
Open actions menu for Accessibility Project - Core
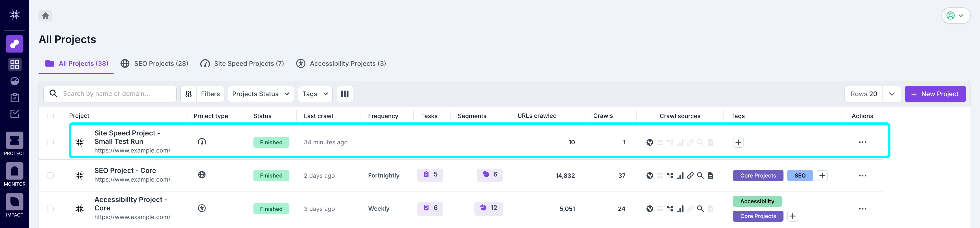(x=862, y=209)
